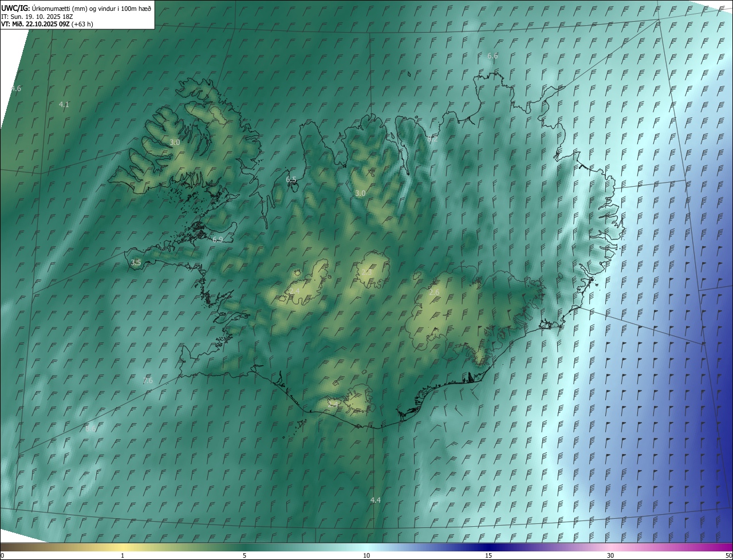Click the 'VT: Mið. 22.10.2025 09Z' valid-time text

pos(36,24)
